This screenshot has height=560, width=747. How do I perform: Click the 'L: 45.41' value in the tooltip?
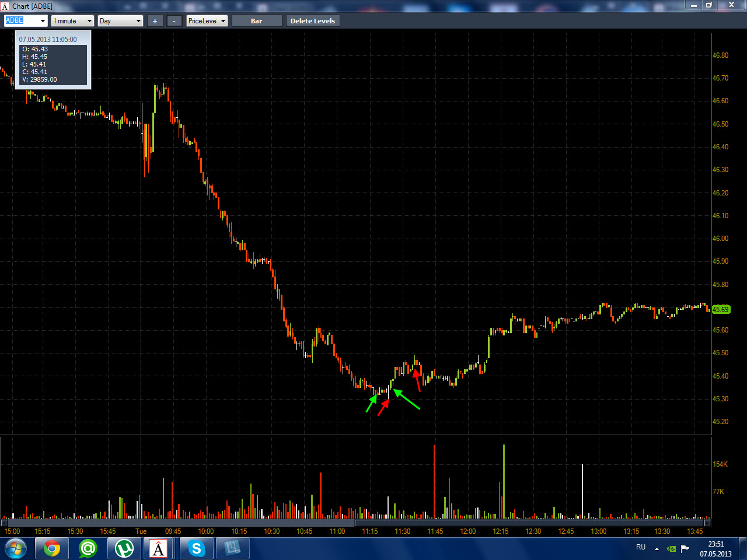pos(34,65)
